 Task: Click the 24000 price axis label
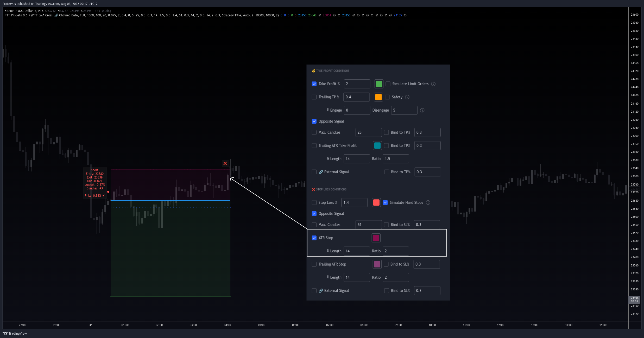point(635,136)
